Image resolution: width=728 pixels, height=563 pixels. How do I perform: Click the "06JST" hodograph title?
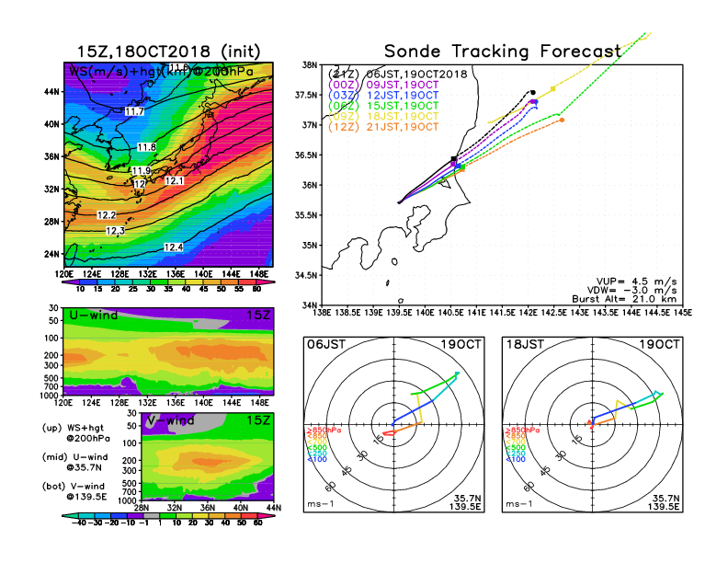[x=326, y=344]
